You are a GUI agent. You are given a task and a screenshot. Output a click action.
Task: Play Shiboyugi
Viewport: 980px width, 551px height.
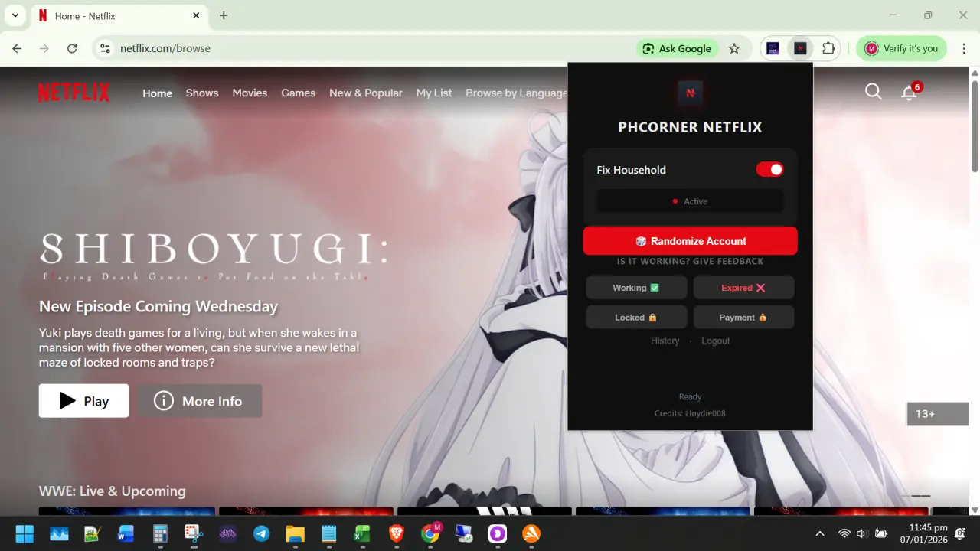(83, 401)
